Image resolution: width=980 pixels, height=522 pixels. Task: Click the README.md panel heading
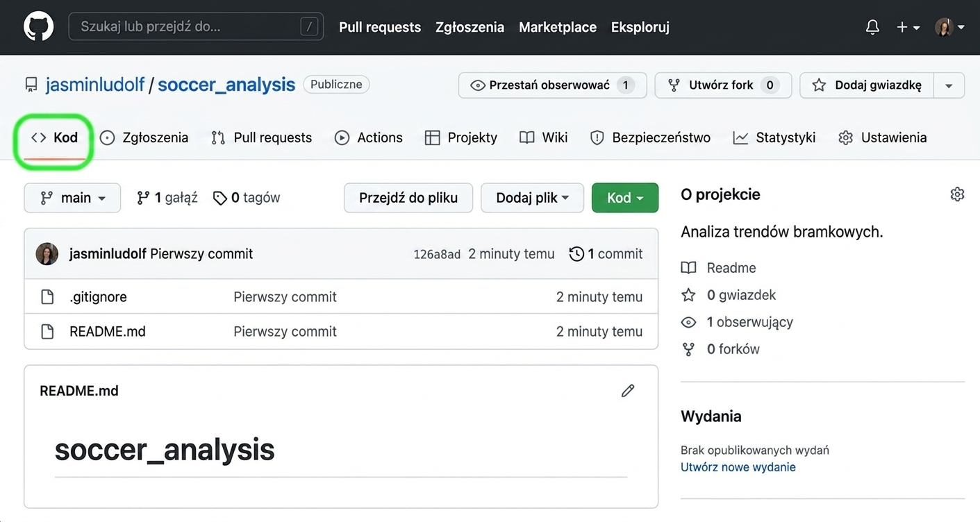click(x=79, y=391)
